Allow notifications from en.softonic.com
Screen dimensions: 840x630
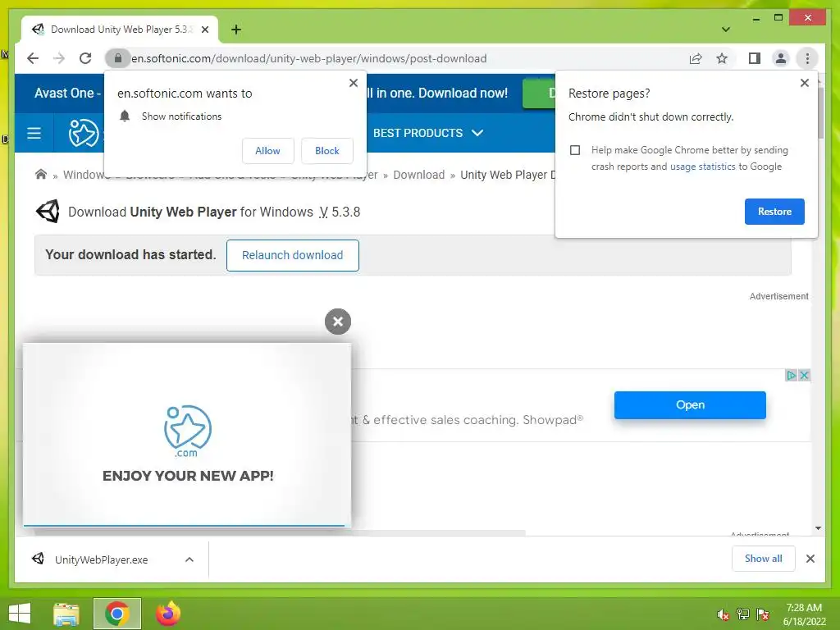tap(268, 151)
